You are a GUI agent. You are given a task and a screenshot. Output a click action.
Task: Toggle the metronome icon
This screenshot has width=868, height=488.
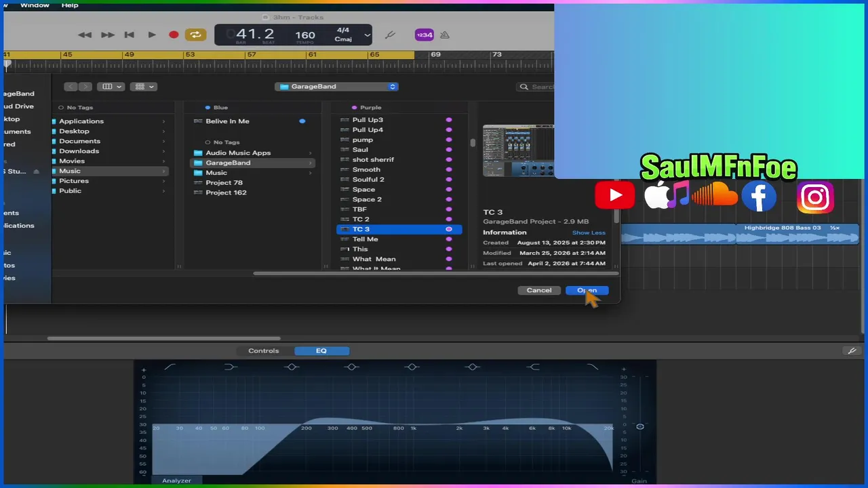(x=445, y=35)
